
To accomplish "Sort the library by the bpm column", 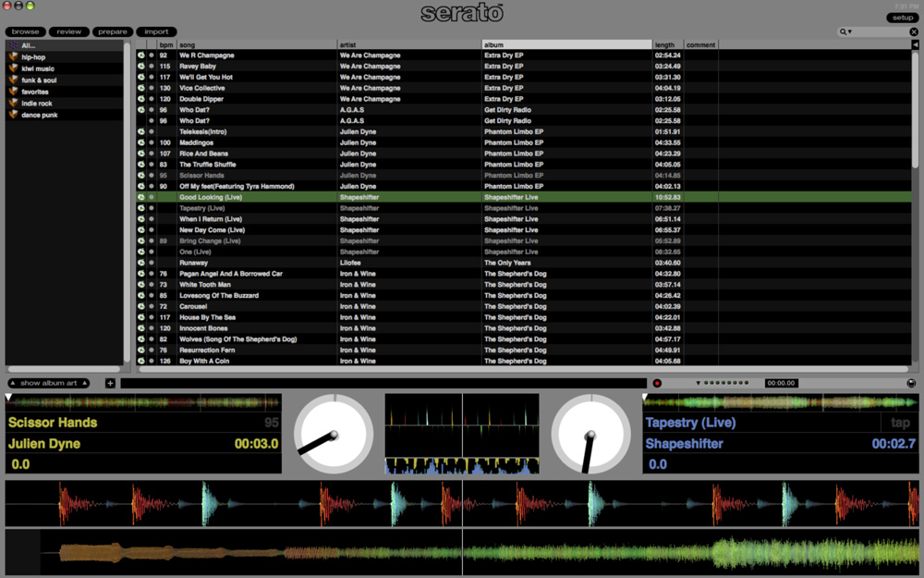I will [166, 44].
